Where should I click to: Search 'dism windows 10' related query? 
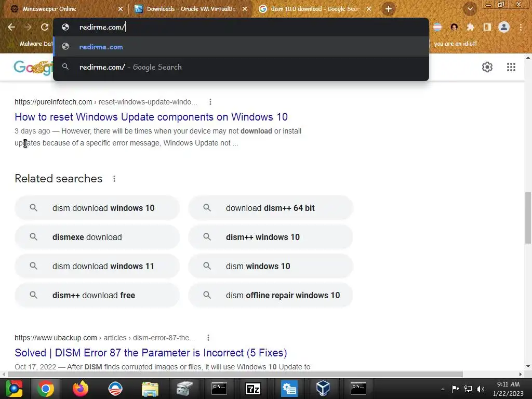(x=271, y=266)
